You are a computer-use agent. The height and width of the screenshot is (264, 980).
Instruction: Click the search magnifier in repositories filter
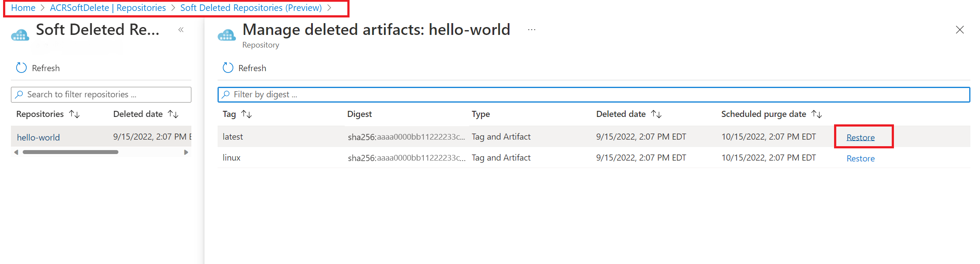(x=19, y=94)
